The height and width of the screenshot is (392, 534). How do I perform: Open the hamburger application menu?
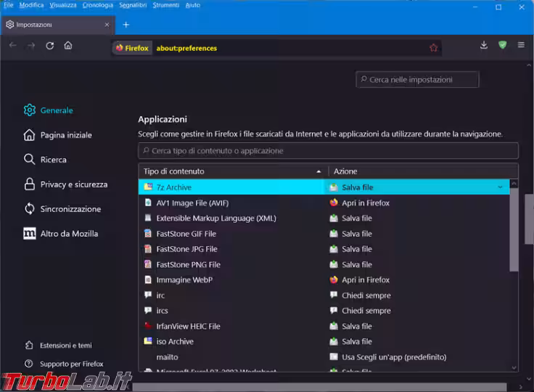coord(521,45)
